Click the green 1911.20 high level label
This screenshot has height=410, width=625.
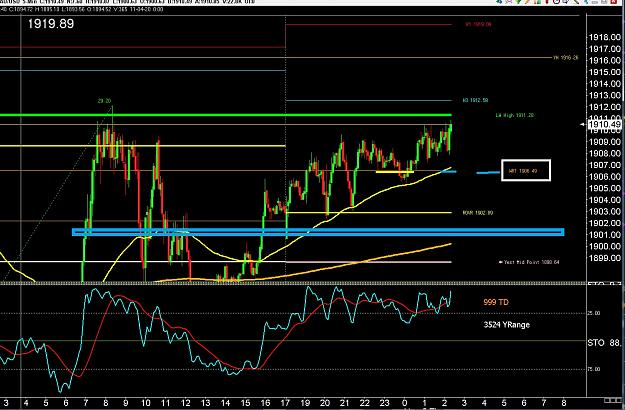(x=515, y=115)
